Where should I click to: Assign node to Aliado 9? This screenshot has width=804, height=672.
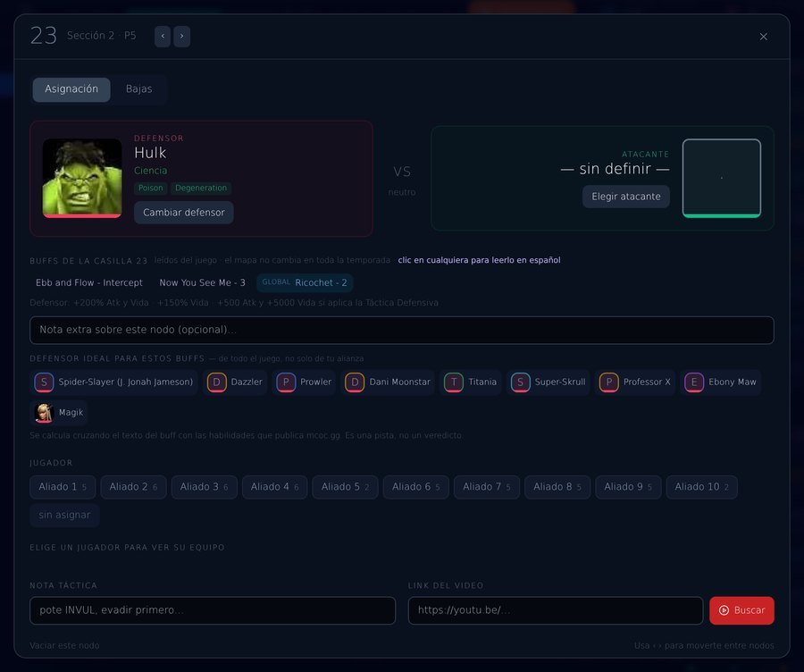click(628, 487)
